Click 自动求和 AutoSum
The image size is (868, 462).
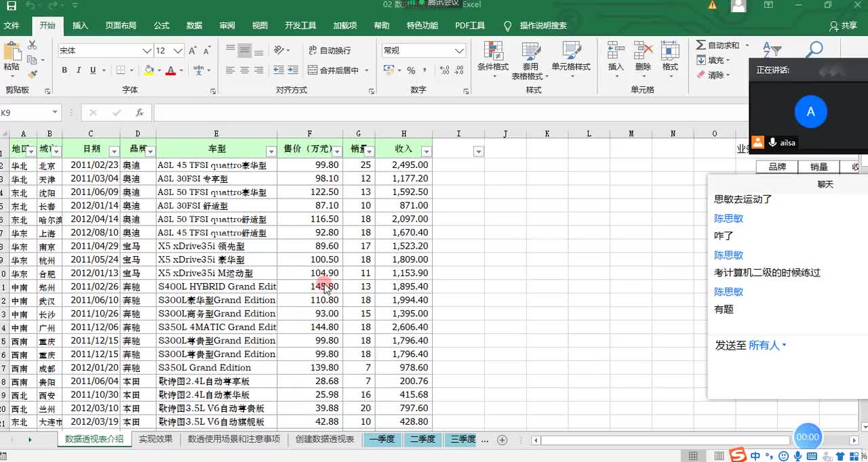(x=718, y=45)
